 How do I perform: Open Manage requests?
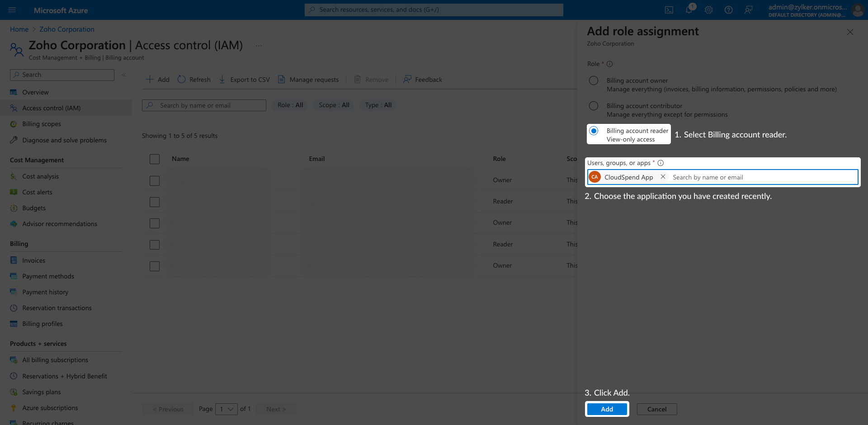click(x=308, y=80)
